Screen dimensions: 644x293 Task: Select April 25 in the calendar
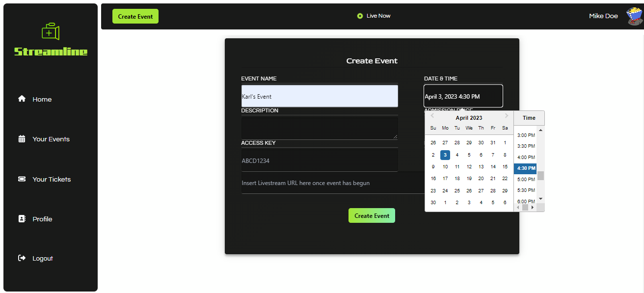pyautogui.click(x=457, y=190)
